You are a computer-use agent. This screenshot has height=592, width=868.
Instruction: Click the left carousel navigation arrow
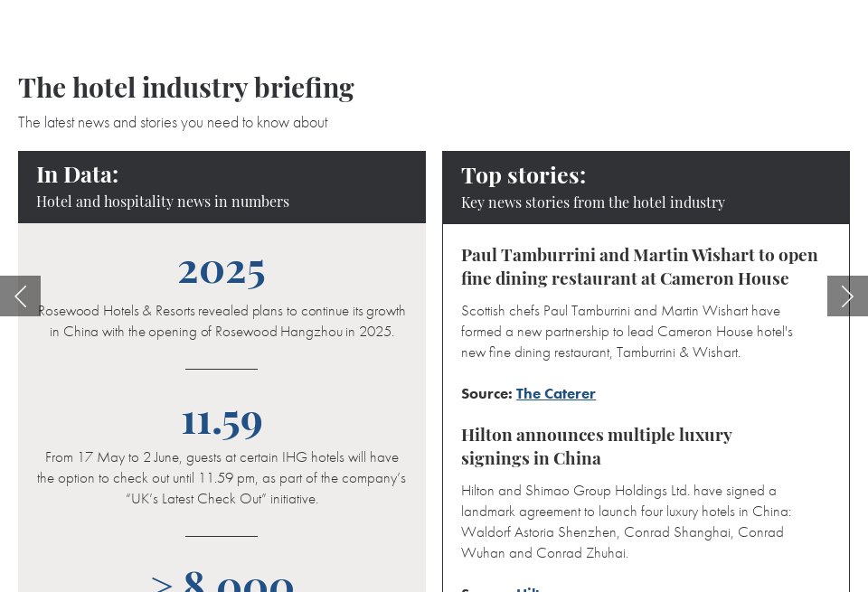[x=20, y=296]
